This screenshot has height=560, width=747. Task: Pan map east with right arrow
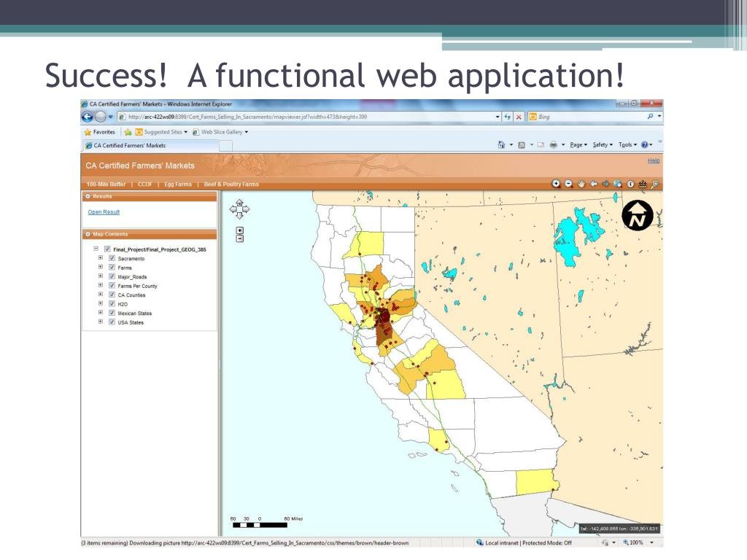247,209
